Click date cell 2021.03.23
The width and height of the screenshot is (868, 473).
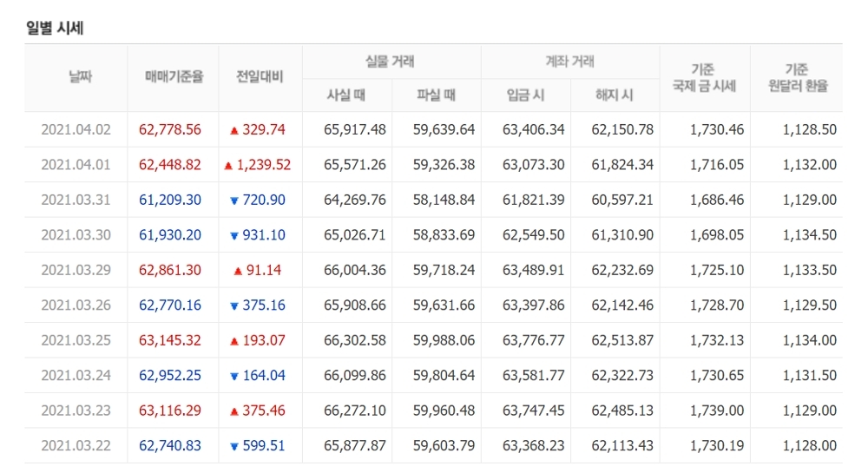pyautogui.click(x=76, y=411)
